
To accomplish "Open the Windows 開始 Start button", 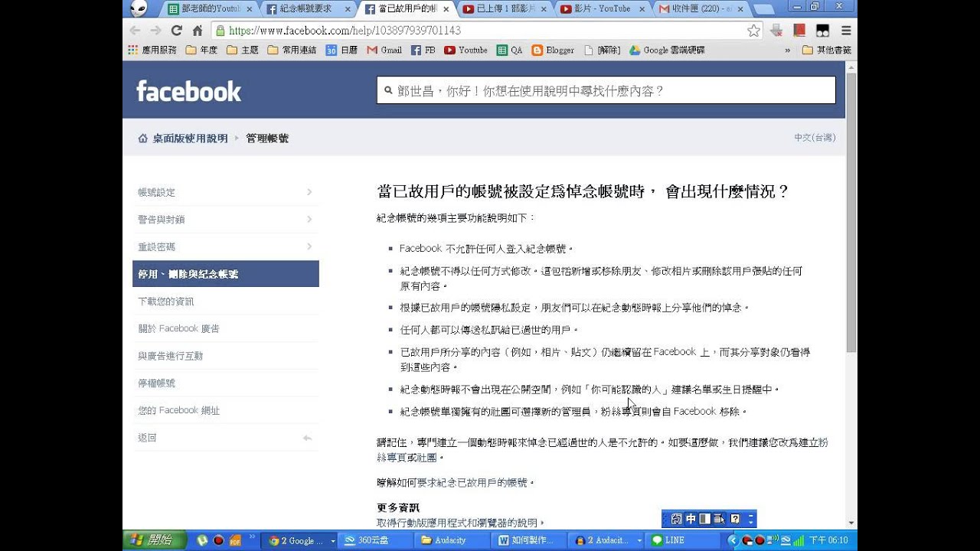I will pos(153,540).
